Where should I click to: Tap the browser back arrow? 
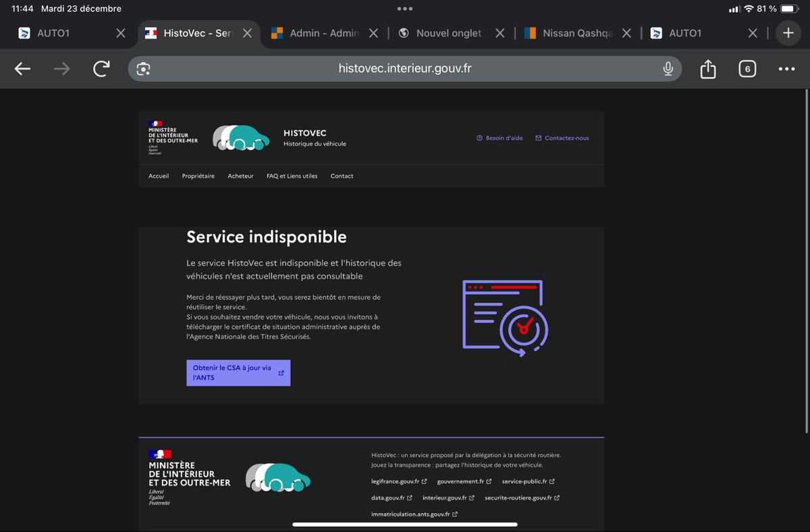(23, 69)
